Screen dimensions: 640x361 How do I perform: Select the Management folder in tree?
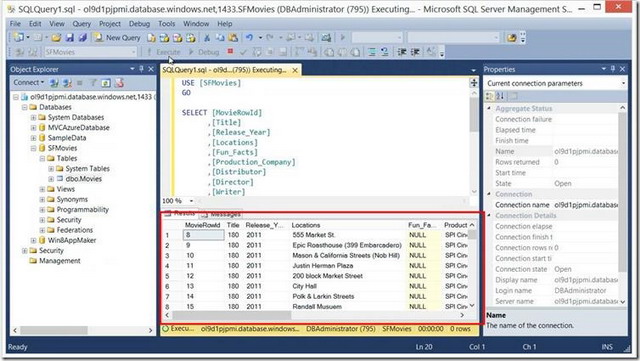(60, 261)
